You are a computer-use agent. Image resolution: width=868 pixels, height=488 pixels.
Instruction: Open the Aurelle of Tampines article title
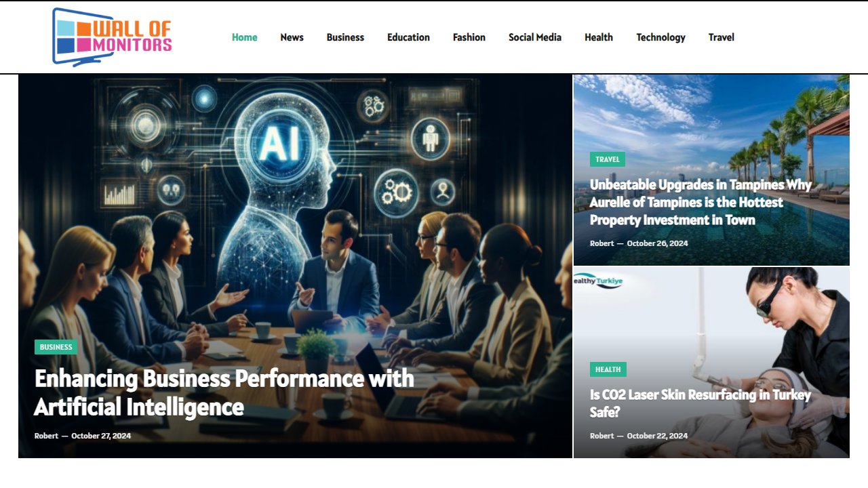point(701,202)
